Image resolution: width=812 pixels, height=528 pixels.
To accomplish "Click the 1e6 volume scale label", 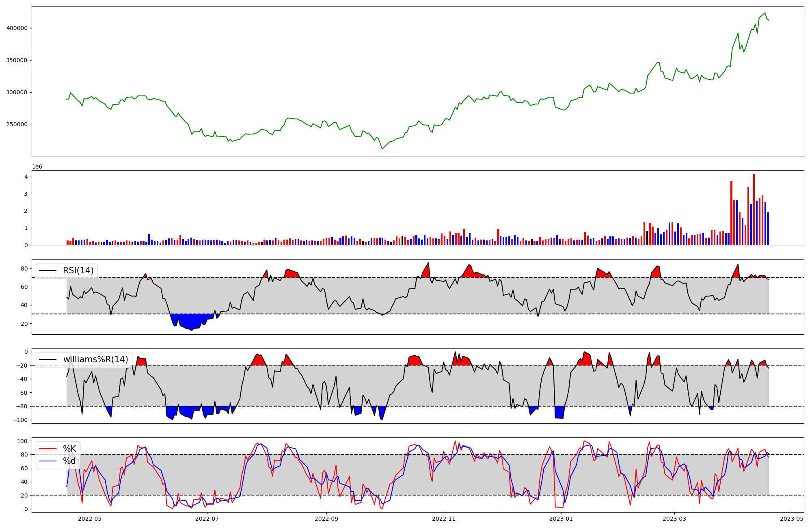I will 37,167.
